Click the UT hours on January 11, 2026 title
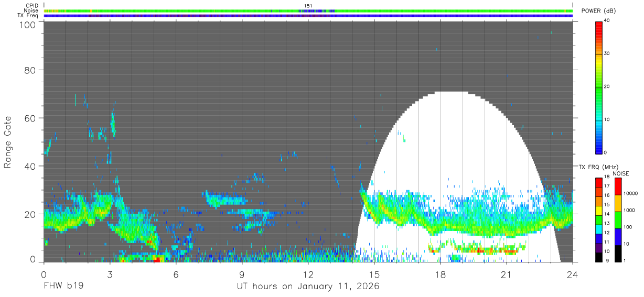644x297 pixels. click(x=308, y=287)
